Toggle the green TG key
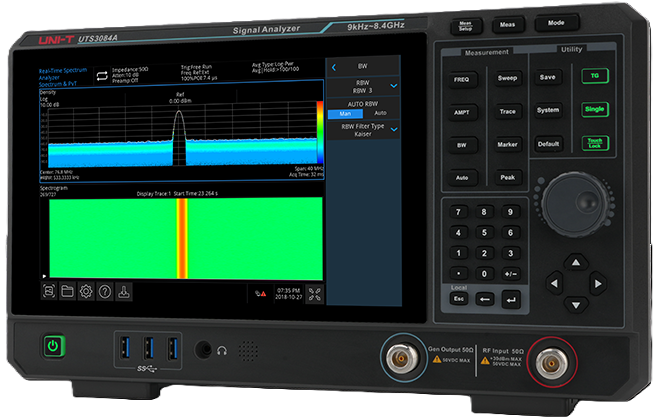656x420 pixels. point(594,76)
